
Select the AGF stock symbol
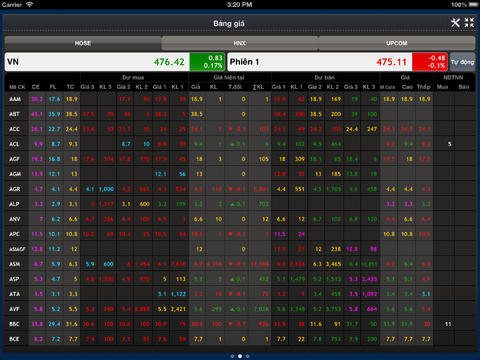(x=14, y=159)
